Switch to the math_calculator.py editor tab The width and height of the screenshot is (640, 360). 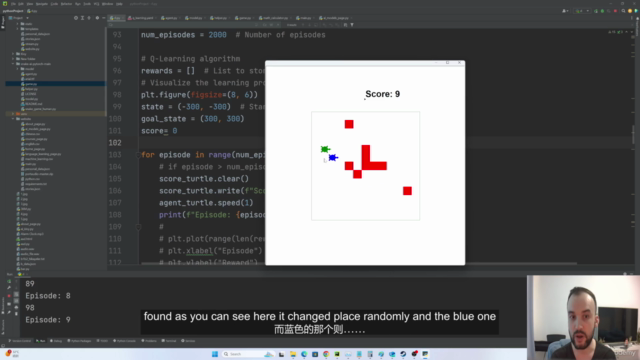(274, 18)
